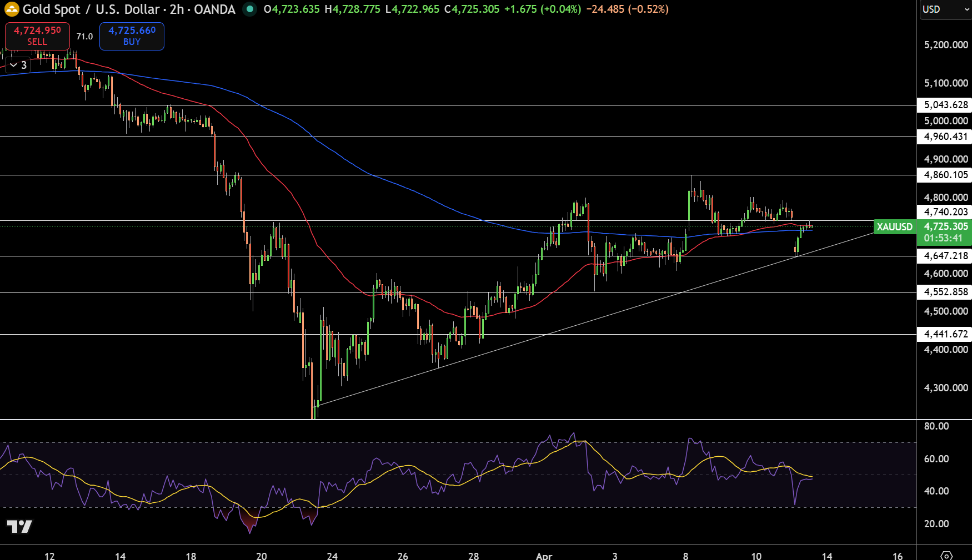
Task: Click the RSI 20.00 scale label
Action: [x=936, y=524]
